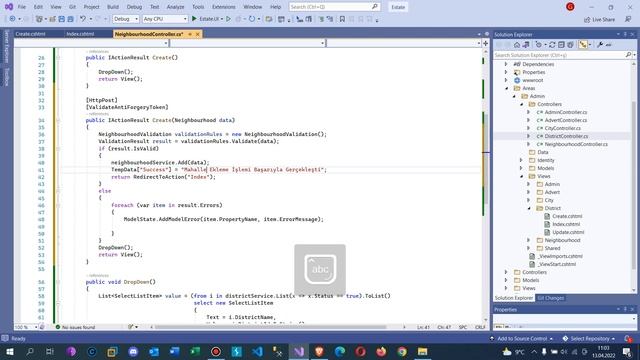Open Google Chrome from the taskbar
This screenshot has height=360, width=640.
pyautogui.click(x=402, y=351)
